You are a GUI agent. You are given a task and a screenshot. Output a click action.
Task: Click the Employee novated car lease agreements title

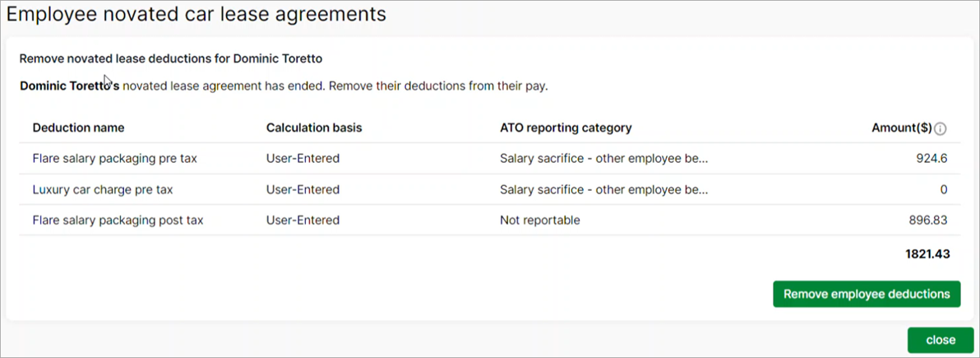click(196, 14)
